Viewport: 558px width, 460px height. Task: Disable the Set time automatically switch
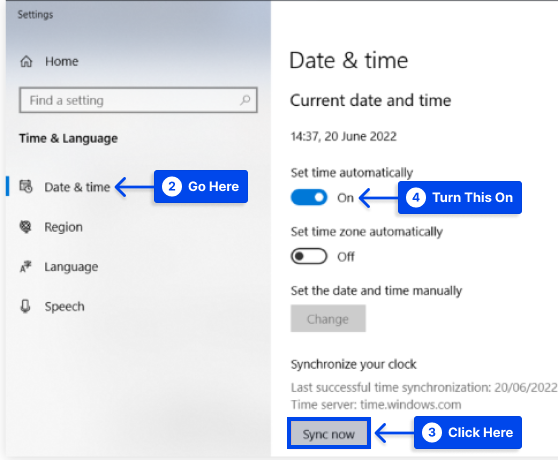pyautogui.click(x=309, y=197)
